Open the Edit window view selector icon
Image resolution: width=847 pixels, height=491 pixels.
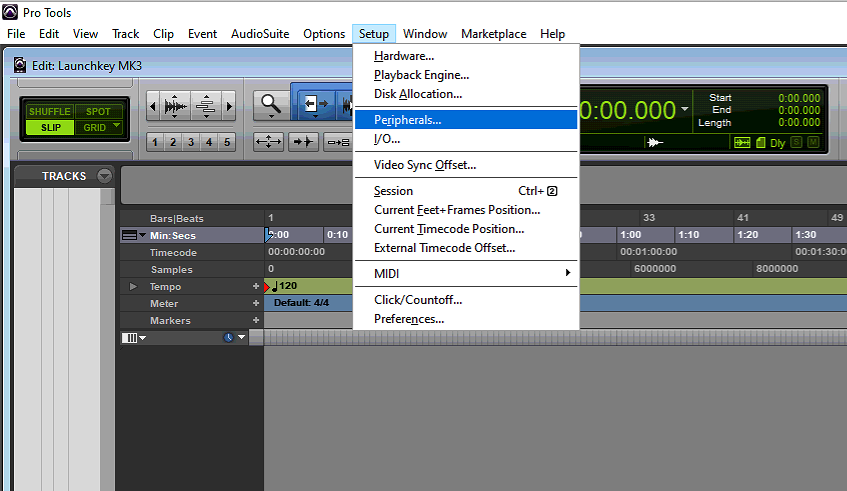coord(130,338)
